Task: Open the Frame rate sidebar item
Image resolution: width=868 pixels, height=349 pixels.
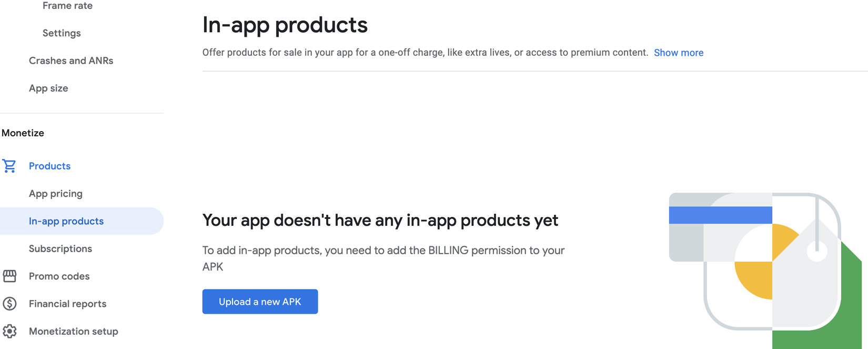Action: (67, 6)
